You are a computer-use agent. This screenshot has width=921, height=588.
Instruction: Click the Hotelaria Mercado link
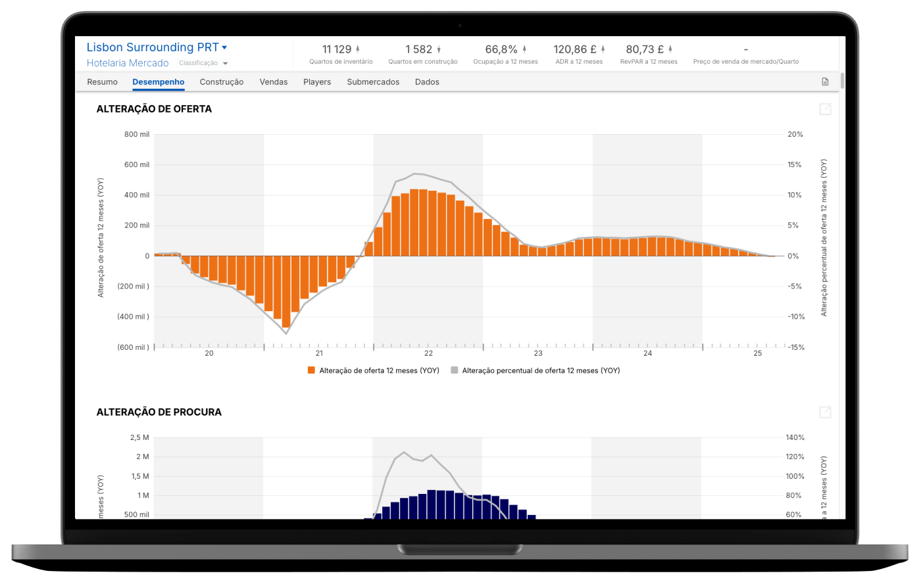pyautogui.click(x=128, y=63)
